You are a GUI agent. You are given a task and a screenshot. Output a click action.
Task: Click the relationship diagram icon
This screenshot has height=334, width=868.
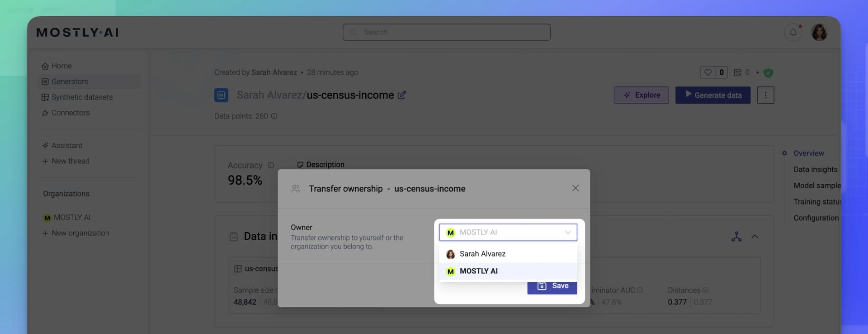coord(736,236)
